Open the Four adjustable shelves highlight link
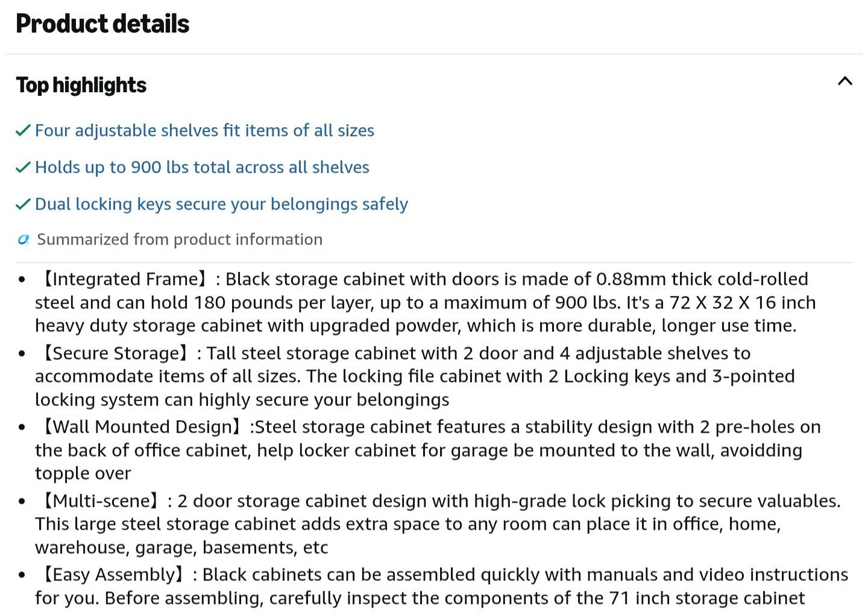This screenshot has height=616, width=868. [x=204, y=130]
